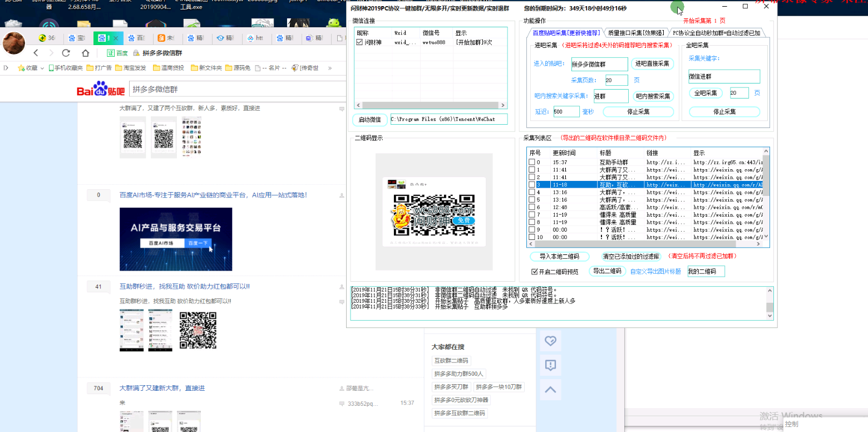Screen dimensions: 868x432
Task: Open 百度AI市场 post link
Action: coord(213,195)
